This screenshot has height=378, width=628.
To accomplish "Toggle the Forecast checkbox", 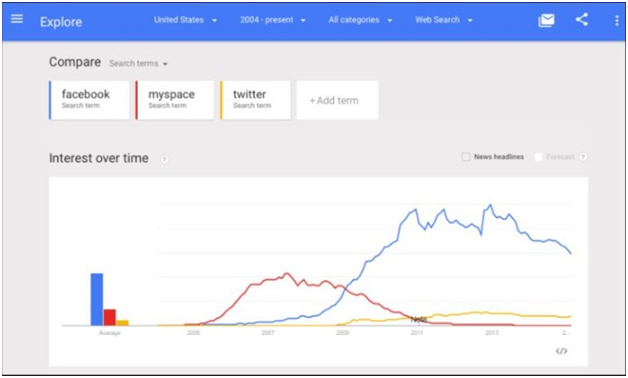I will tap(539, 157).
